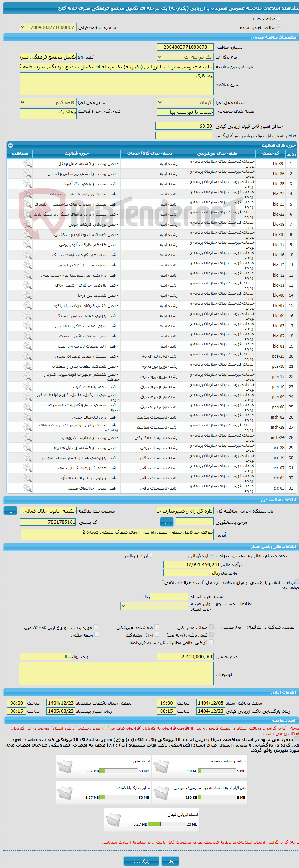Screen dimensions: 299x868
Task: Click the شماره مناقصه number field
Action: (x=185, y=47)
